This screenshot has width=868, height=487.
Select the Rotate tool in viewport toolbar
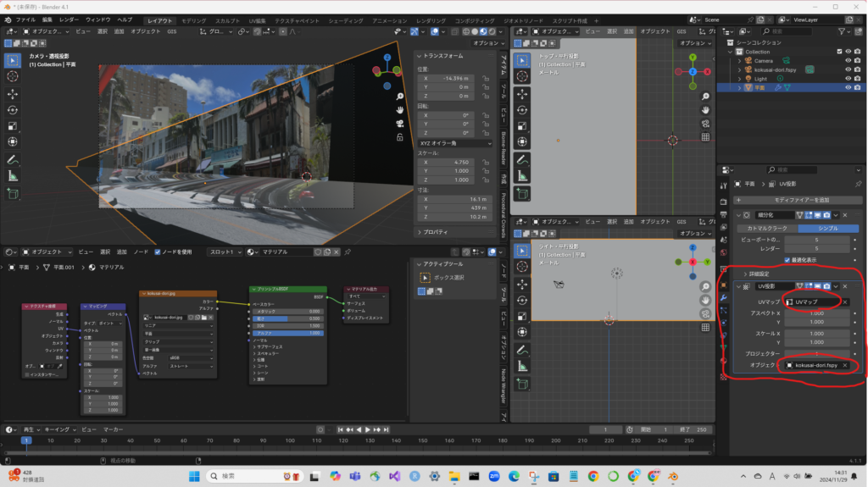13,110
